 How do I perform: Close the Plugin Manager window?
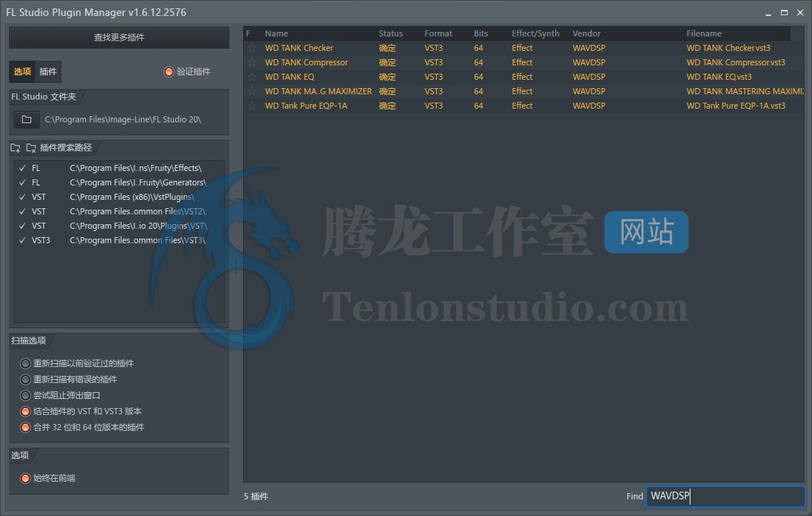(x=800, y=12)
